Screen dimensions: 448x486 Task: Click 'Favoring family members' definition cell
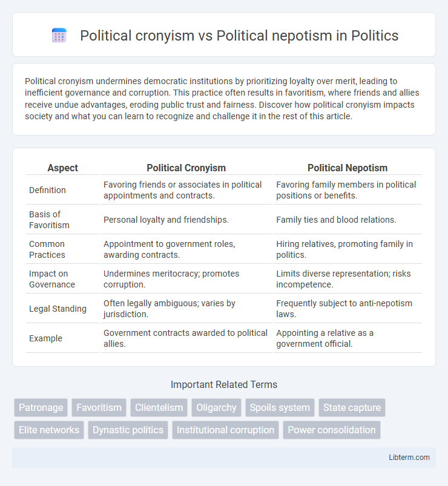(x=348, y=190)
